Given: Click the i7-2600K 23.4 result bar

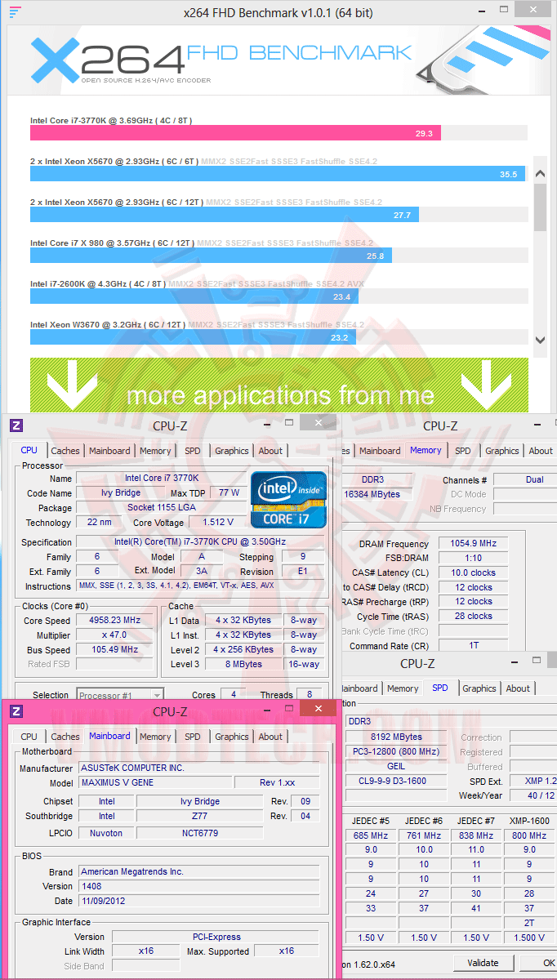Looking at the screenshot, I should (x=193, y=296).
